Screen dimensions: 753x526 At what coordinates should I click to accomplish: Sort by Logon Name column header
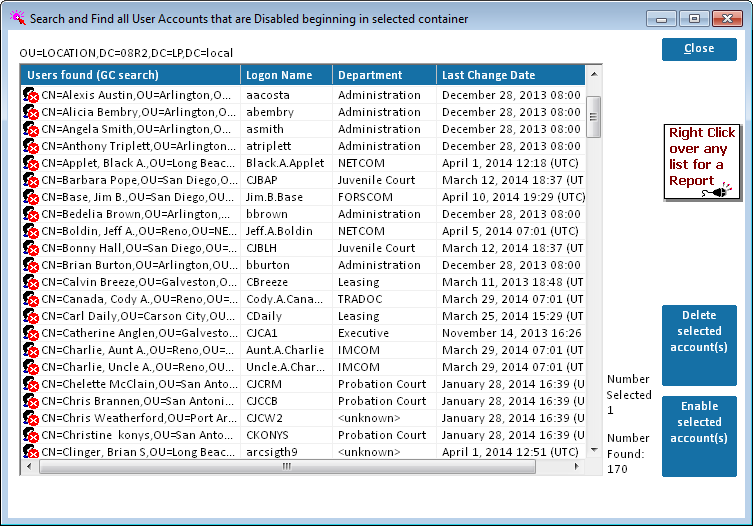click(x=286, y=75)
